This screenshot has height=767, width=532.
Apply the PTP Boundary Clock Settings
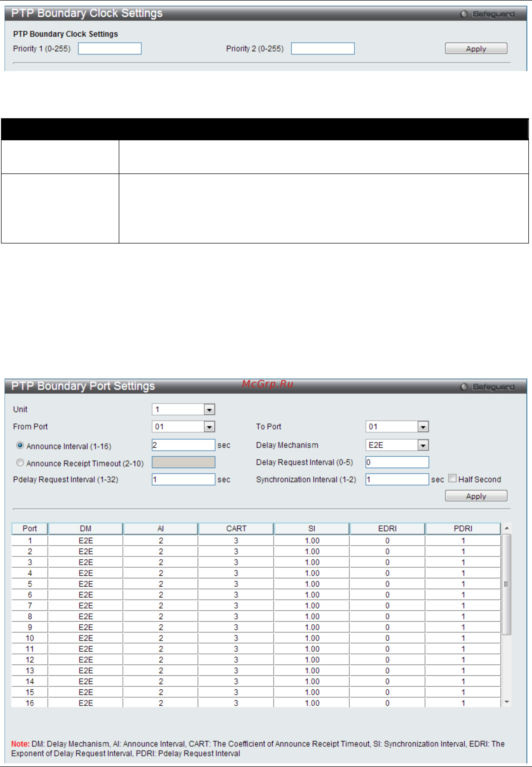pyautogui.click(x=476, y=49)
